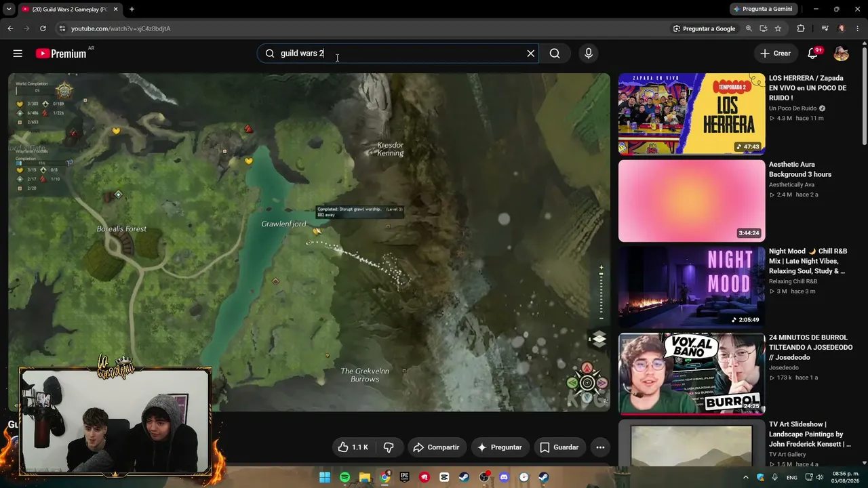Image resolution: width=868 pixels, height=488 pixels.
Task: Open 24 MINUTOS DE BURROL video title
Action: [x=810, y=347]
